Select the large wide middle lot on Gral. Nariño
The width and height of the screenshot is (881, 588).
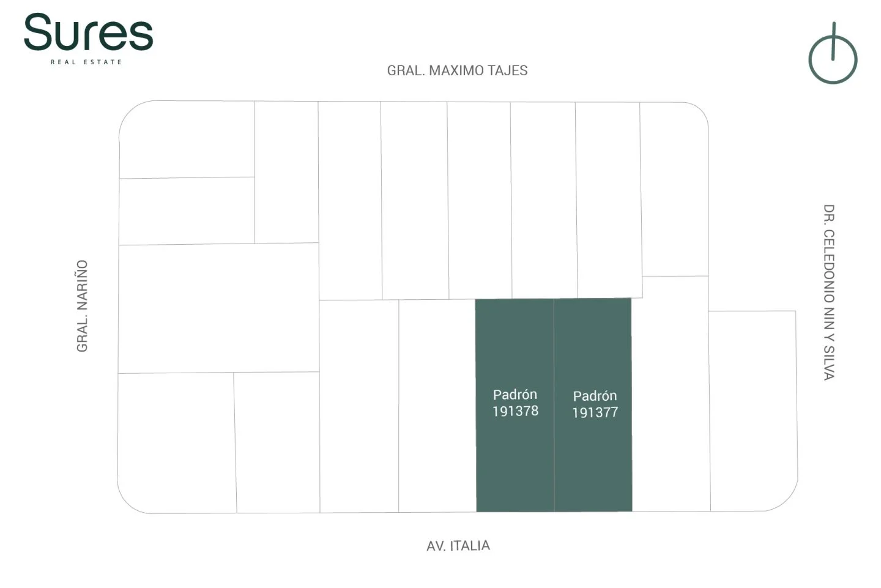coord(218,308)
